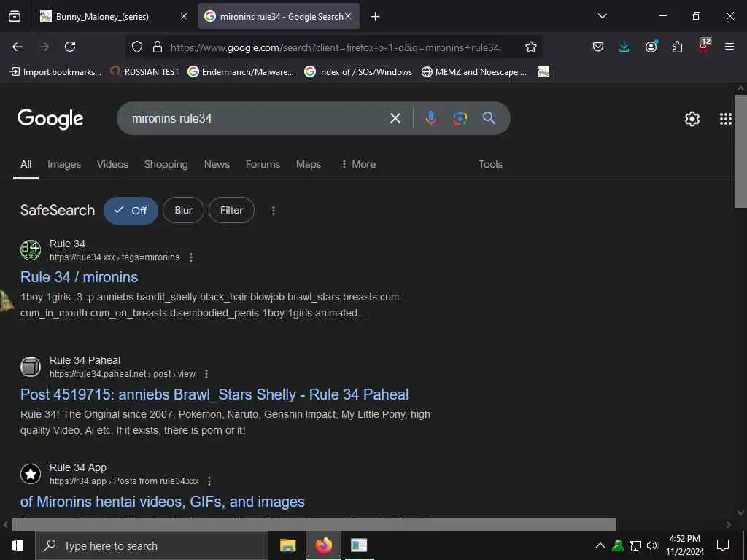
Task: Close the Bunny_Maloney_(series) tab
Action: (184, 16)
